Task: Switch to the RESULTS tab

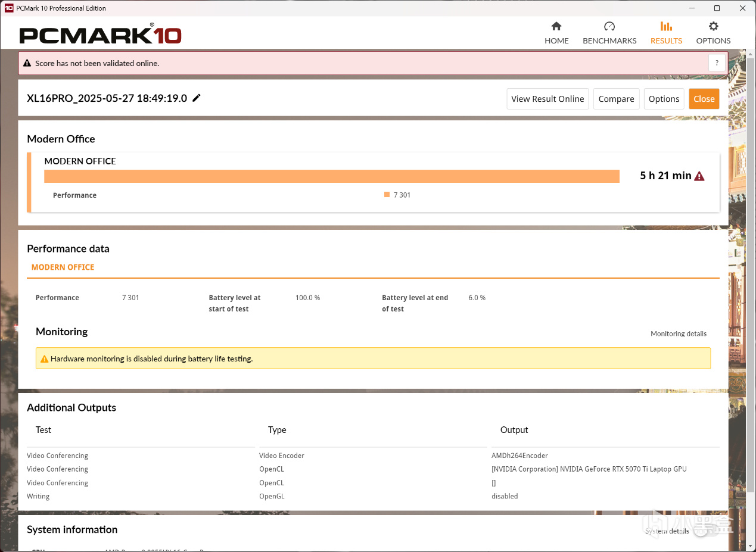Action: coord(666,33)
